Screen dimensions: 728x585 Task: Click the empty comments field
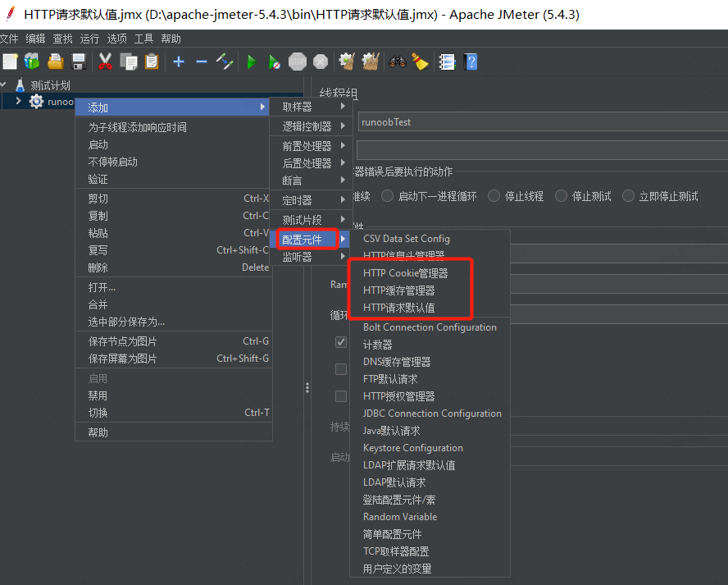click(x=542, y=150)
